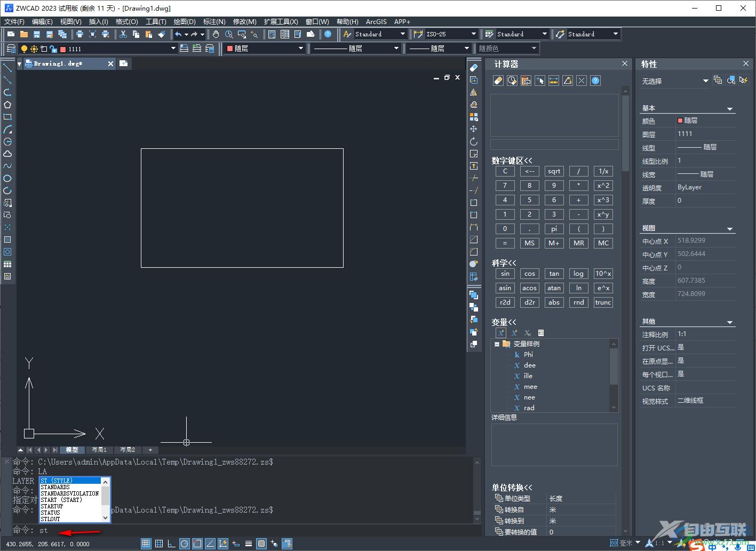The width and height of the screenshot is (756, 551).
Task: Close the Drawing1.dwg document tab
Action: click(111, 63)
